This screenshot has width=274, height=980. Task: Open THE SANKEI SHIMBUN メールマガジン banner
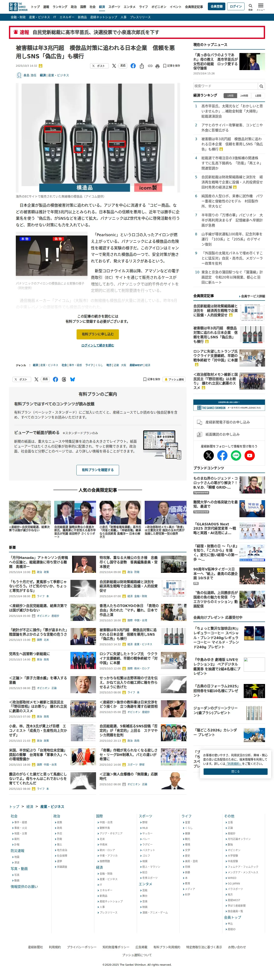pos(229,405)
